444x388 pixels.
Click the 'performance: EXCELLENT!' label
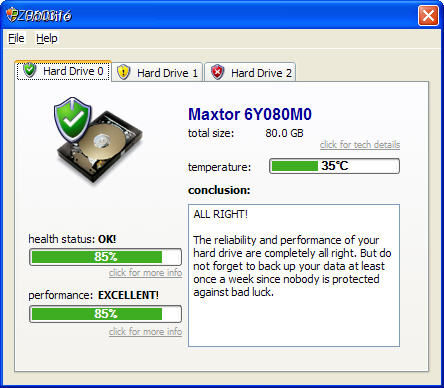pyautogui.click(x=94, y=295)
